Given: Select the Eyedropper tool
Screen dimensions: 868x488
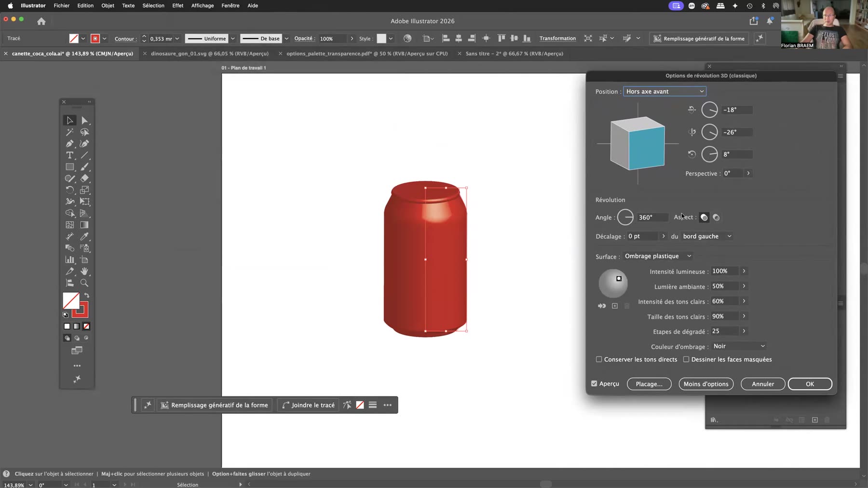Looking at the screenshot, I should click(85, 236).
